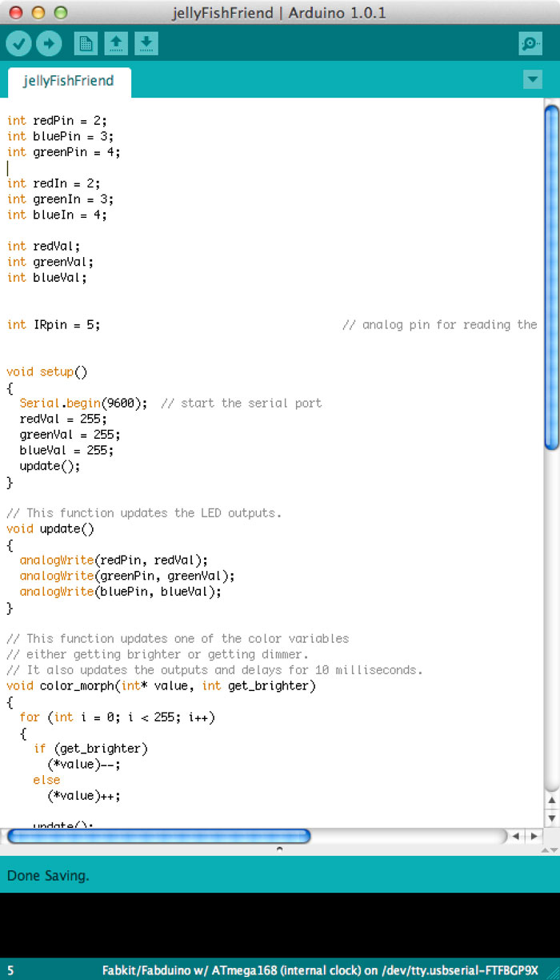Screen dimensions: 560x980
Task: Click 'analogWrite(greenPin, greenVal);' line
Action: tap(127, 576)
